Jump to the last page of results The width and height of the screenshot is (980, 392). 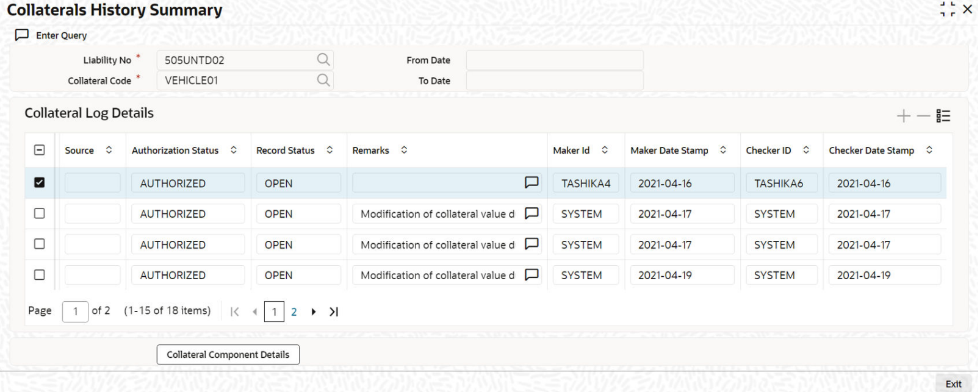(x=334, y=312)
